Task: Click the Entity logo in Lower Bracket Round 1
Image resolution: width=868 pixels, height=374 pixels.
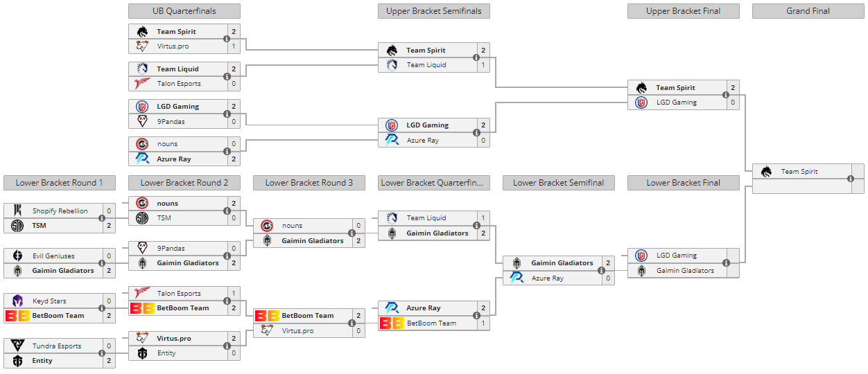Action: tap(18, 361)
